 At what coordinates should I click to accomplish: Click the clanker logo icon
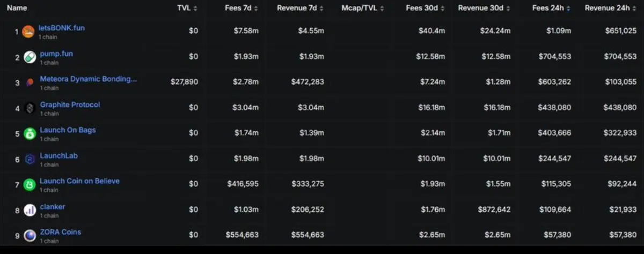pos(30,210)
